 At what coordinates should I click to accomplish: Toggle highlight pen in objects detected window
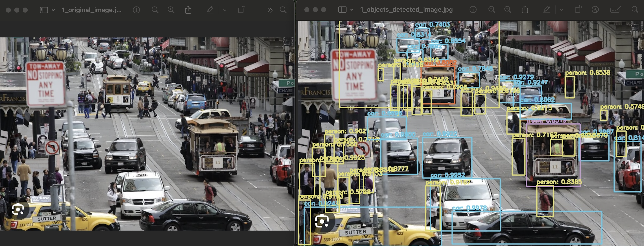tap(547, 10)
